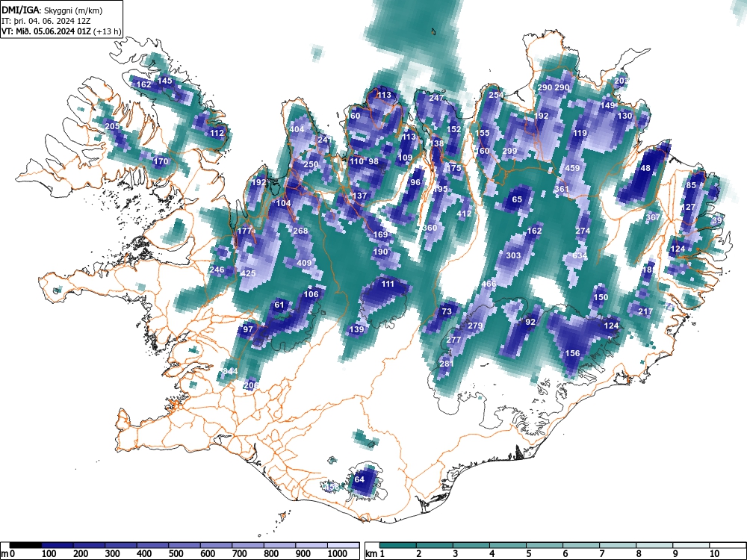Click the map value 360

[430, 228]
